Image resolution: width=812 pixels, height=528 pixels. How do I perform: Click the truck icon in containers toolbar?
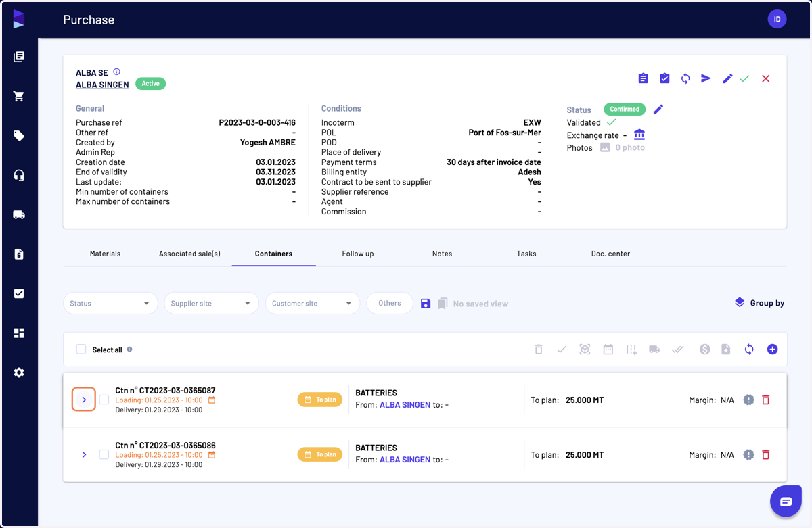point(654,350)
